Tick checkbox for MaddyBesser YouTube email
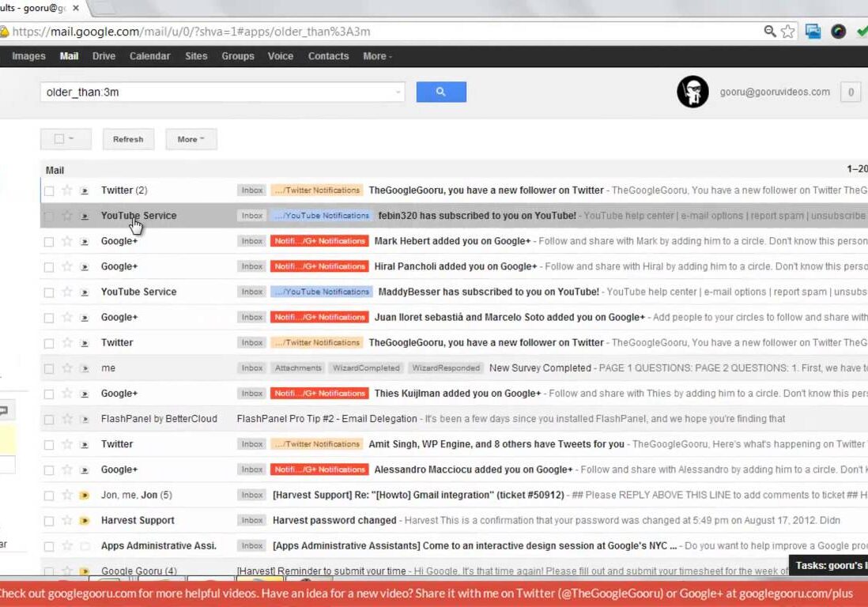Image resolution: width=868 pixels, height=607 pixels. [x=49, y=292]
